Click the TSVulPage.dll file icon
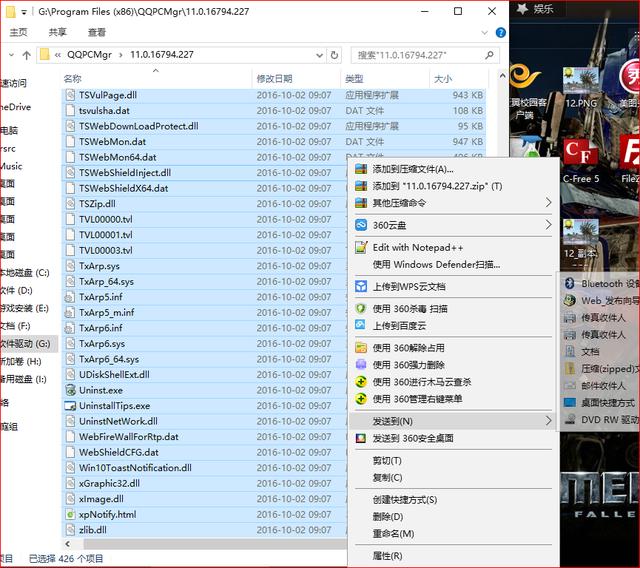This screenshot has height=568, width=640. pyautogui.click(x=70, y=95)
